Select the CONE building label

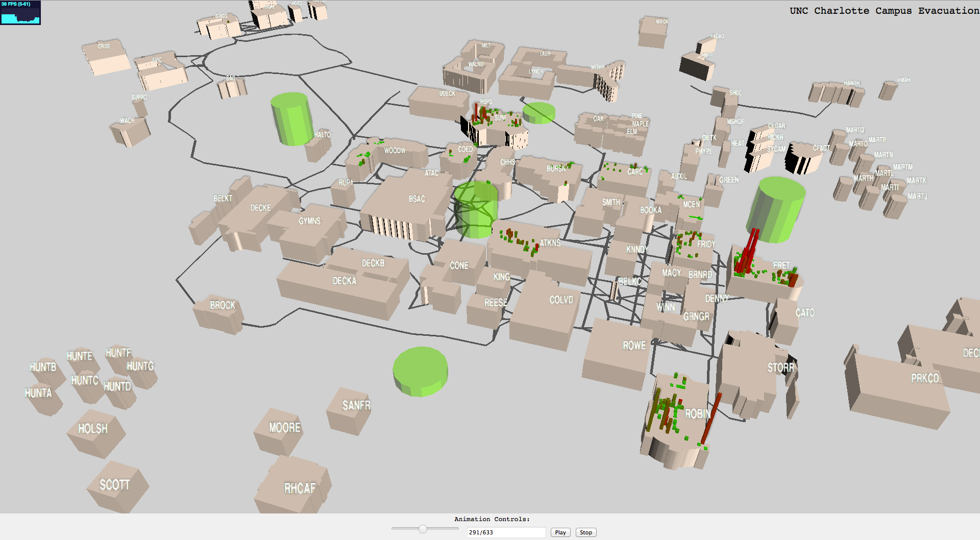click(459, 265)
